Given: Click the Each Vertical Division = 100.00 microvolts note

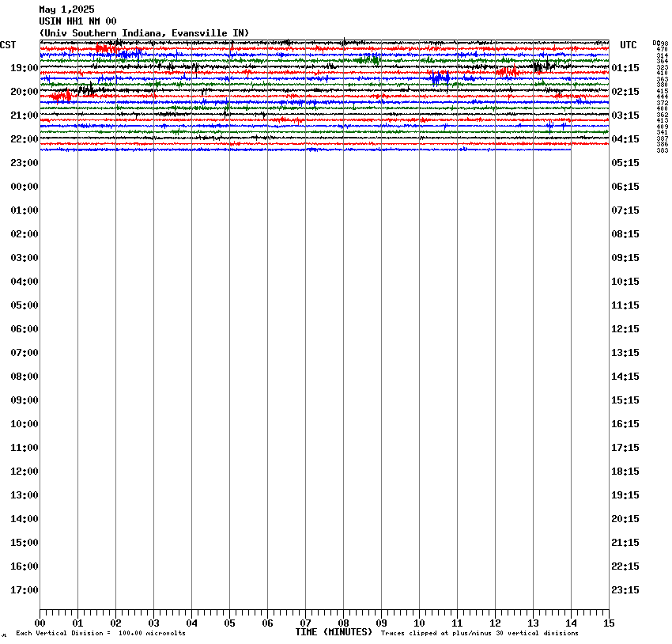Looking at the screenshot, I should (x=100, y=633).
